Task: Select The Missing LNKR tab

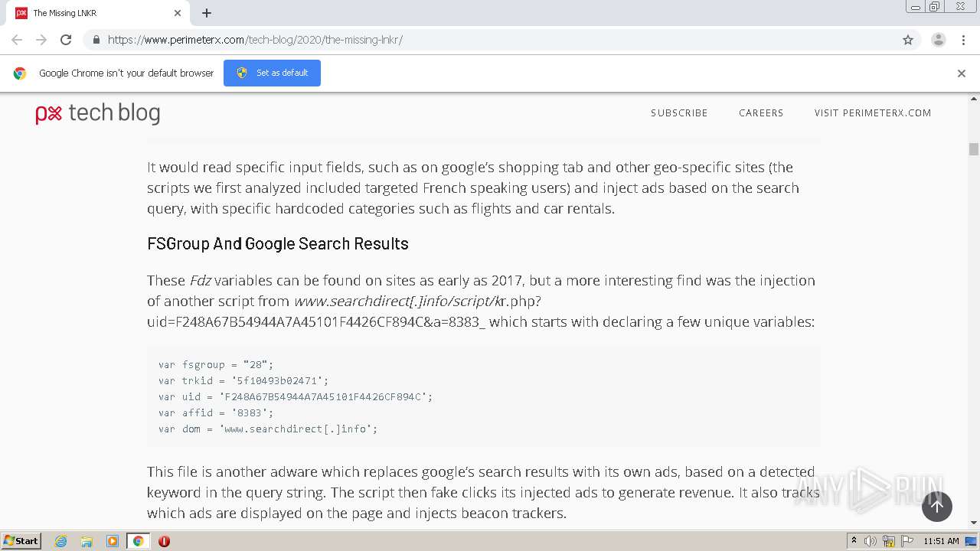Action: coord(98,13)
